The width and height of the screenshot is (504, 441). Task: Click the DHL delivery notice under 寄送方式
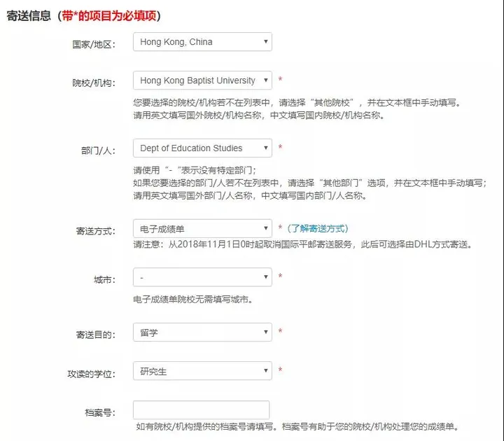click(x=302, y=245)
